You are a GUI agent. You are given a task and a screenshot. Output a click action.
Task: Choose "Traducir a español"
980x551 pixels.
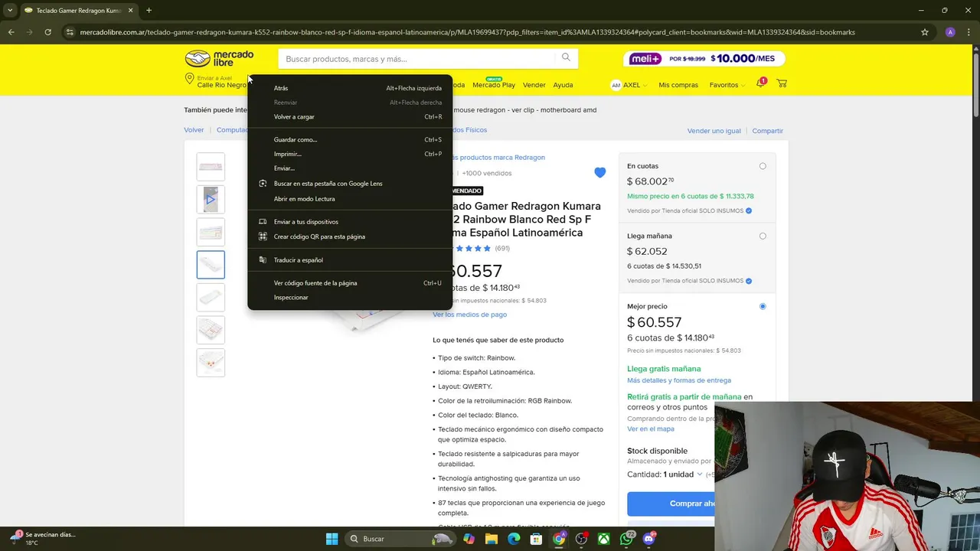pos(350,260)
